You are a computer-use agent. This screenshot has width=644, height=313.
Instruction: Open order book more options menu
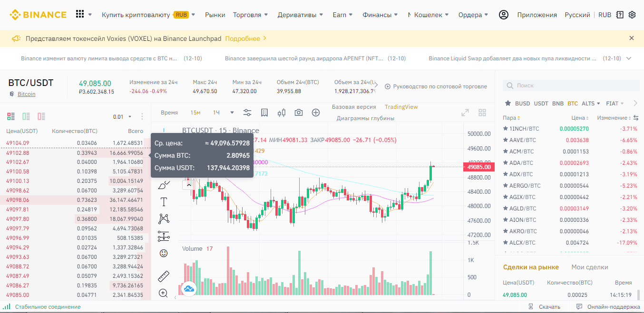click(x=142, y=116)
